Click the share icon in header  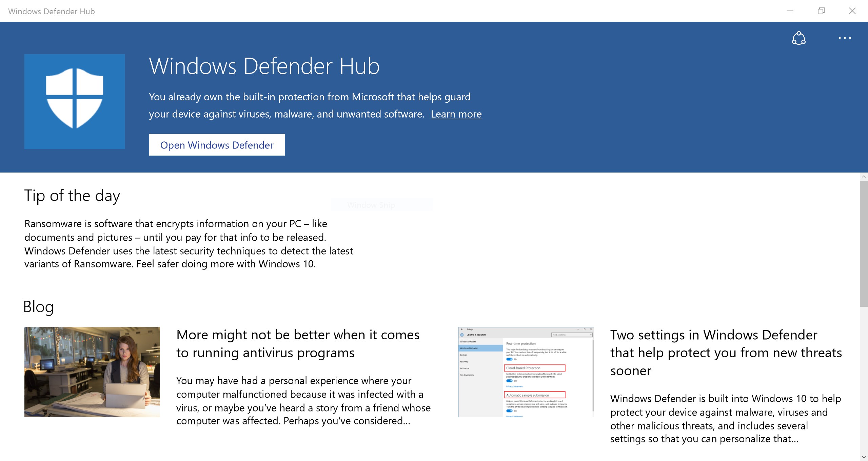click(x=798, y=38)
